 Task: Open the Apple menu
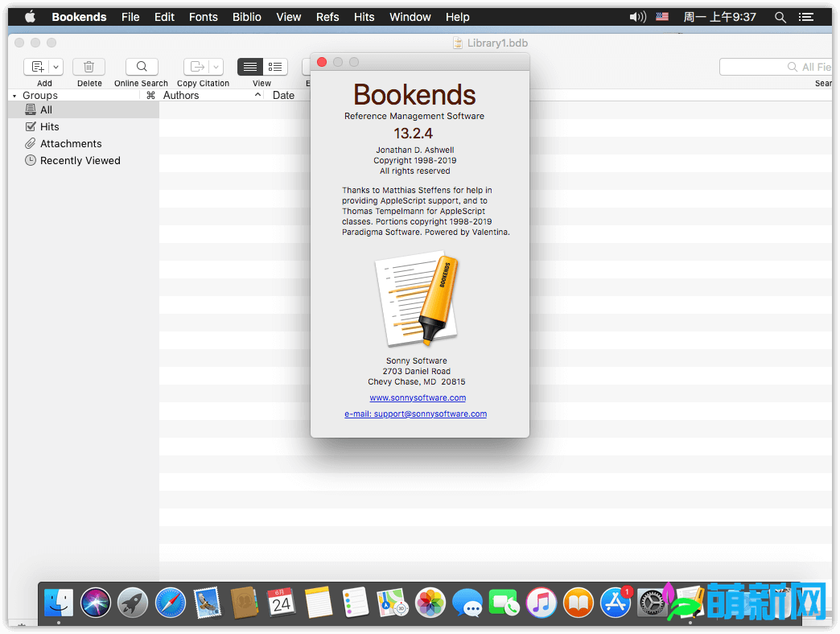pos(30,17)
